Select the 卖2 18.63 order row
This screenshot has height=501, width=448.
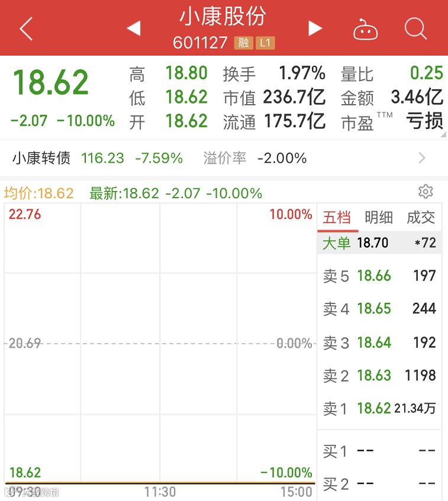pos(379,376)
